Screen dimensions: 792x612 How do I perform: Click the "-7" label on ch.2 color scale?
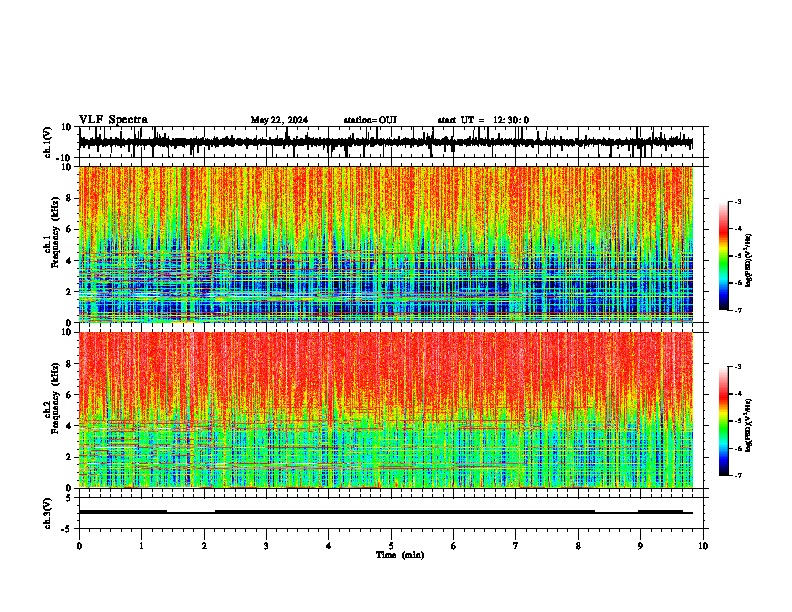coord(738,476)
